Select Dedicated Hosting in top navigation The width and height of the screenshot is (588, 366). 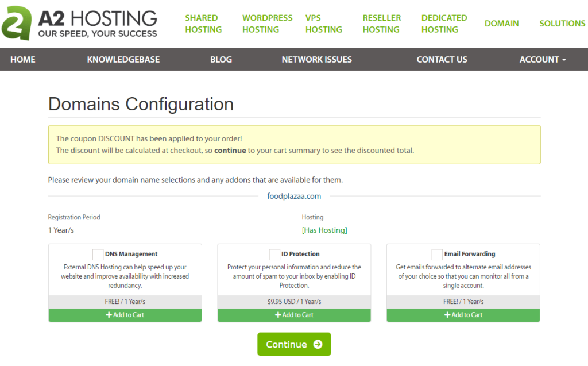[444, 24]
